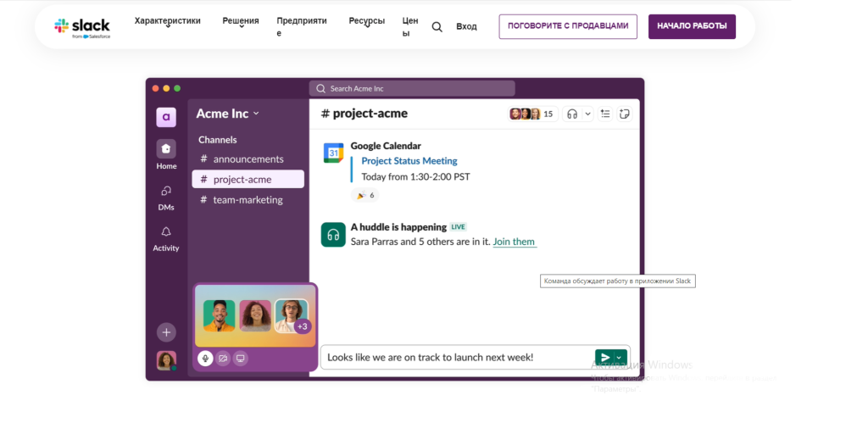
Task: Open the Project Status Meeting link
Action: click(409, 161)
